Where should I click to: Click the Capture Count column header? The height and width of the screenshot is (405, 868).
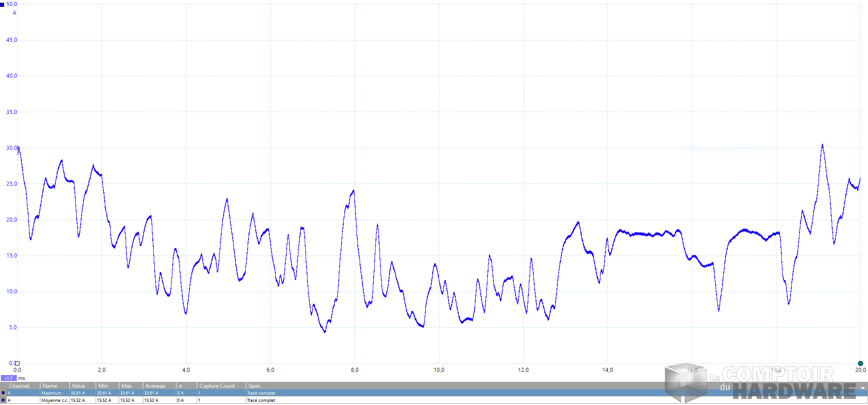pyautogui.click(x=217, y=386)
